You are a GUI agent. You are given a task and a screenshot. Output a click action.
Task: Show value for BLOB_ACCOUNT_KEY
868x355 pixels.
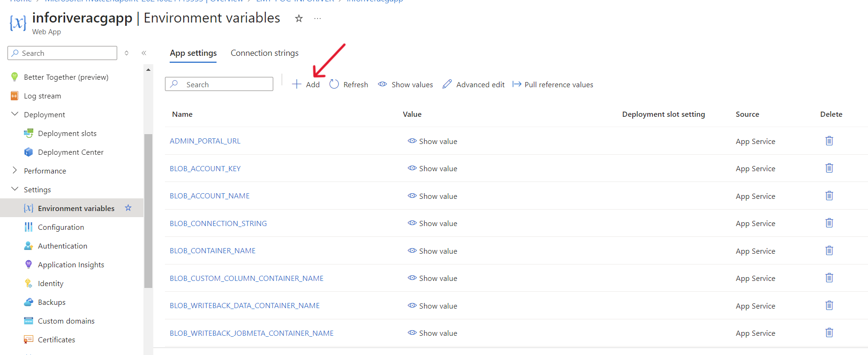point(432,169)
